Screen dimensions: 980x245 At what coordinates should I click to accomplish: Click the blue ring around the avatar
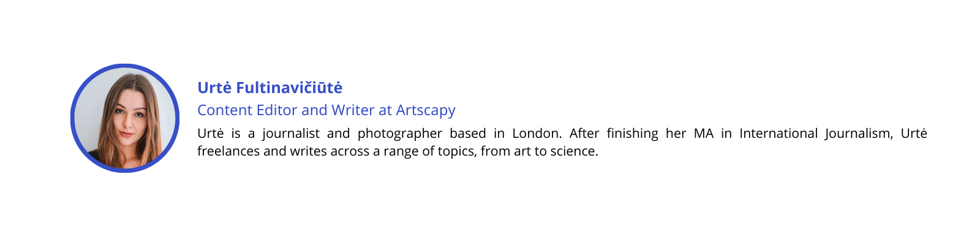click(x=125, y=66)
